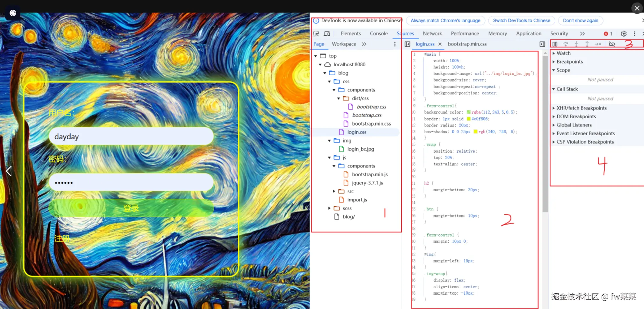Click the rgba(112,243,5,0.5) color swatch
Screen dimensions: 644x309
click(469, 112)
